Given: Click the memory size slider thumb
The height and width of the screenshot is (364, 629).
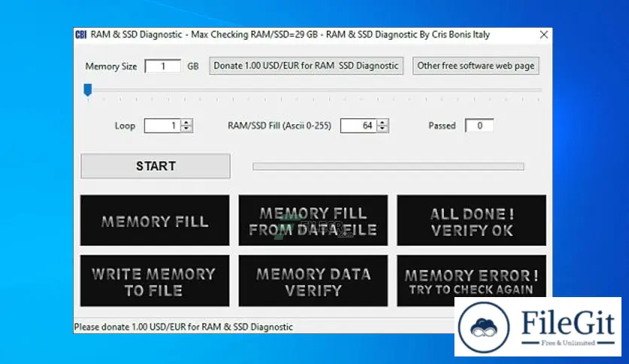Looking at the screenshot, I should tap(87, 89).
